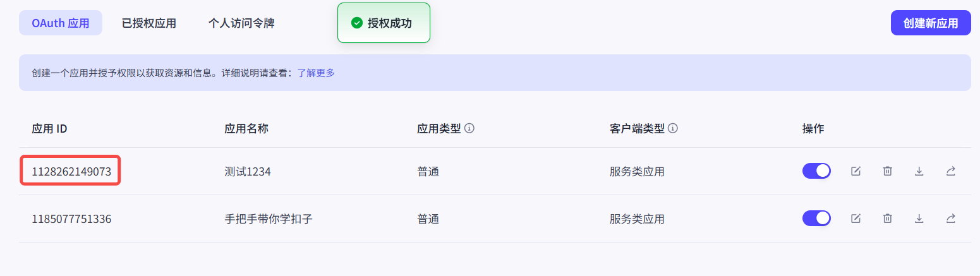Turn off the 手把手带你学扣子 toggle
980x276 pixels.
[x=816, y=219]
